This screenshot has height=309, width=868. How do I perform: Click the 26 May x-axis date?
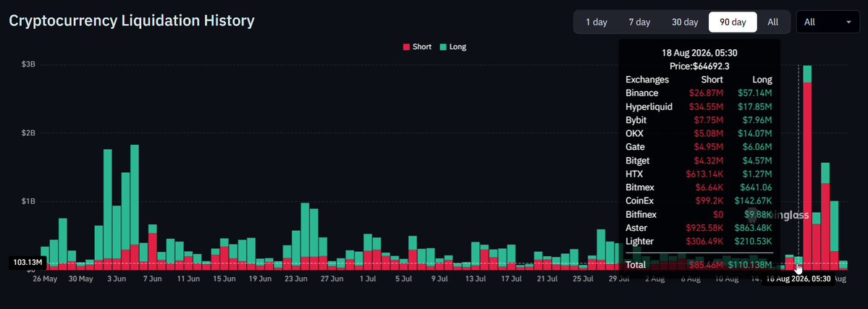coord(45,279)
